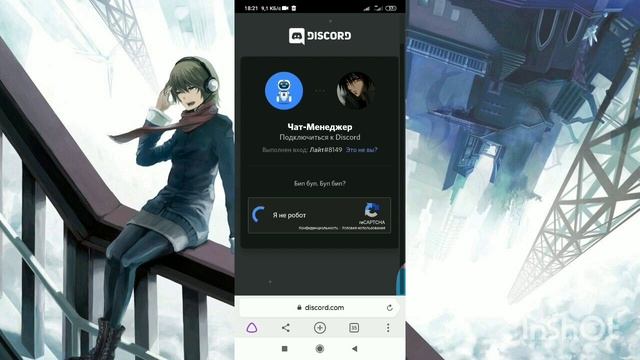Open the reCAPTCHA 'Конфиденциальность' link
This screenshot has width=640, height=360.
coord(318,228)
